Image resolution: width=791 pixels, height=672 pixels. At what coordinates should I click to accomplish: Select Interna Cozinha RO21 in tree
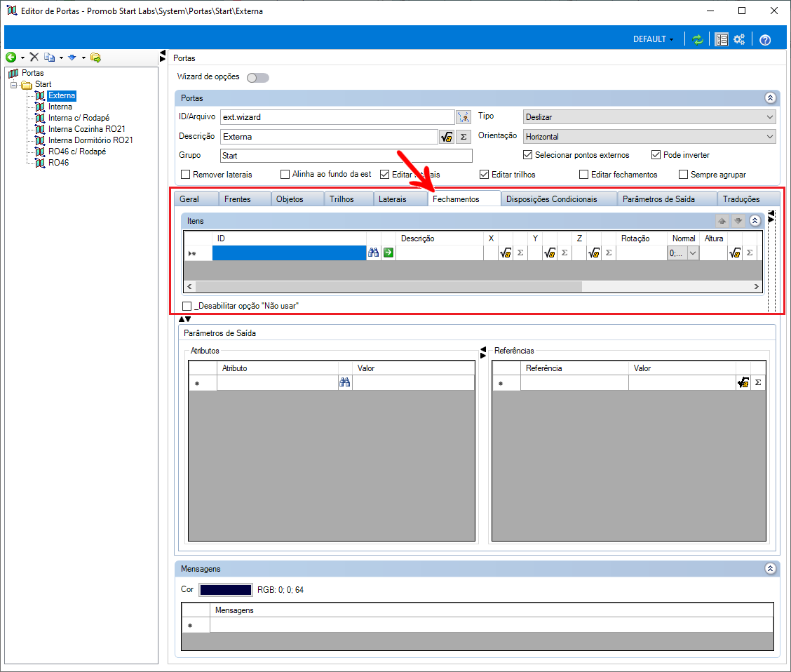(x=87, y=129)
